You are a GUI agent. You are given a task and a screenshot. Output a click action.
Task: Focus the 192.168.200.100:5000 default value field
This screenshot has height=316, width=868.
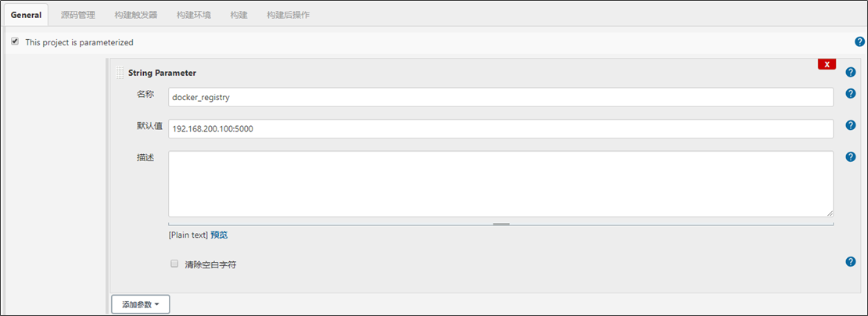pos(501,129)
